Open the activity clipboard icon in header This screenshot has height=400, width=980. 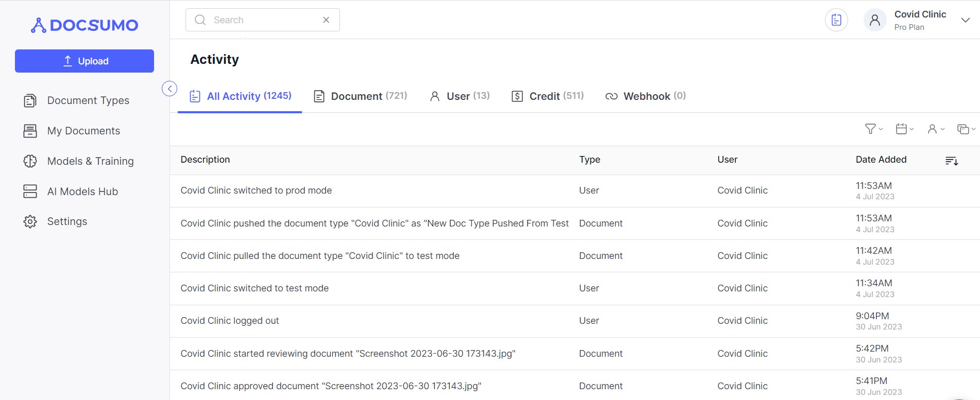[836, 20]
